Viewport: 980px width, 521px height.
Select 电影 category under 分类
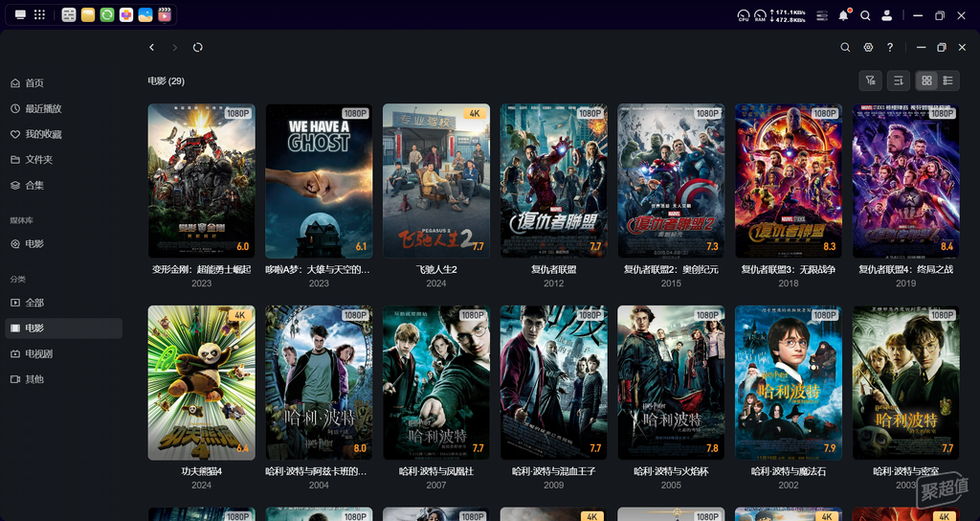pyautogui.click(x=64, y=328)
